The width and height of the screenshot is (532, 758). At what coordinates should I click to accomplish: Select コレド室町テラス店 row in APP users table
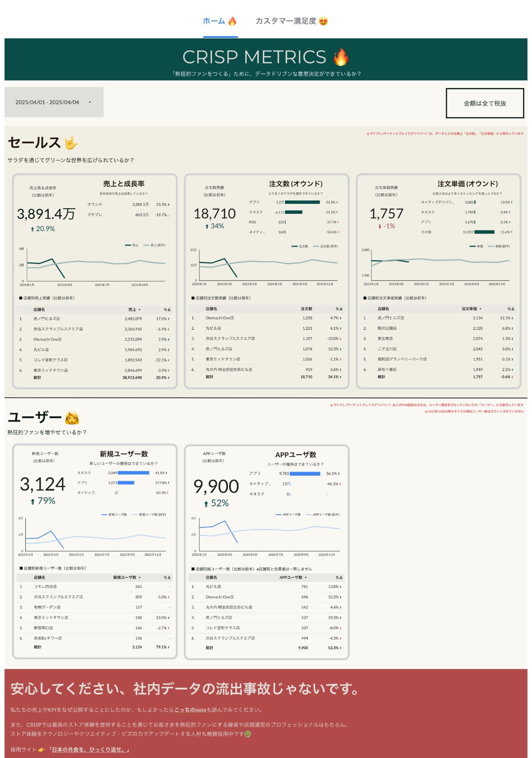pos(266,628)
